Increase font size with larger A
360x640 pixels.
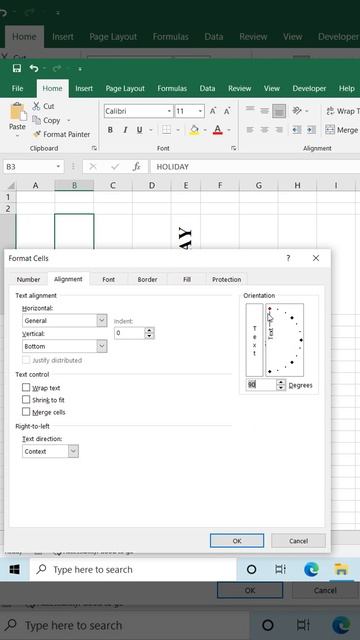pyautogui.click(x=213, y=111)
